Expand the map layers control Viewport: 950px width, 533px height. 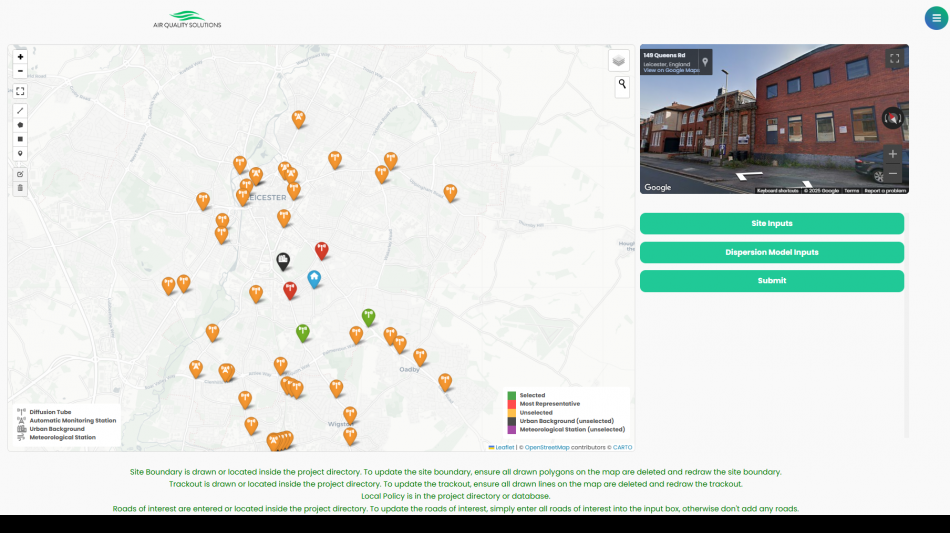(619, 61)
